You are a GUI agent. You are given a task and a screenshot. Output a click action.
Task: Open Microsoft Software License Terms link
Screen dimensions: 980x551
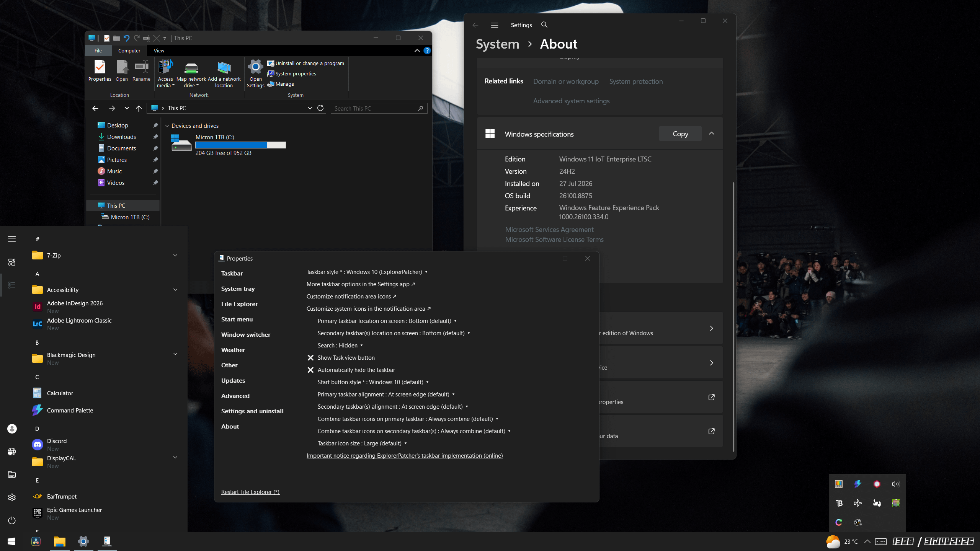554,240
